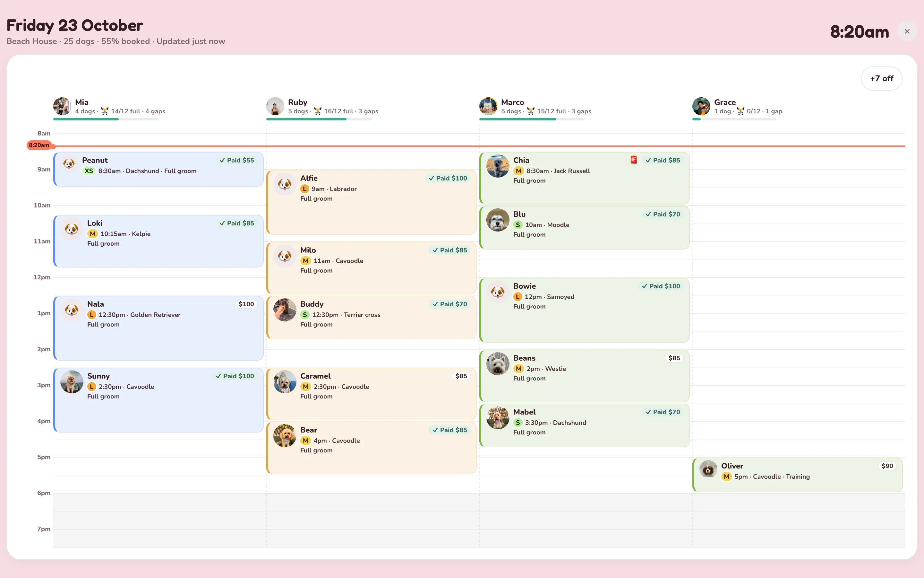This screenshot has width=924, height=578.
Task: Open Chia's Jack Russell photo thumbnail
Action: coord(498,166)
